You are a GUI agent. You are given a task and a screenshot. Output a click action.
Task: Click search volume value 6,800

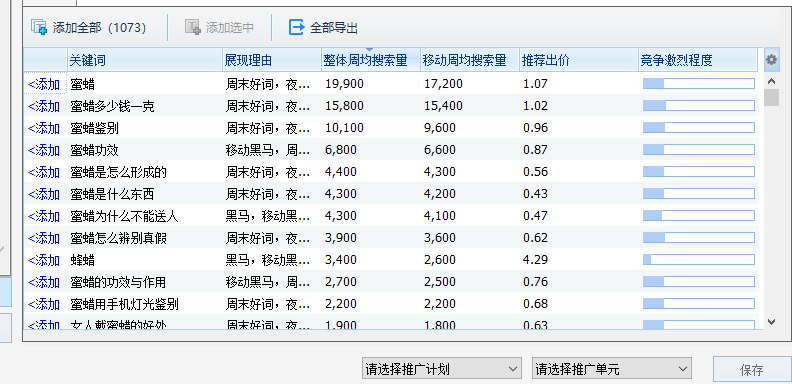341,150
